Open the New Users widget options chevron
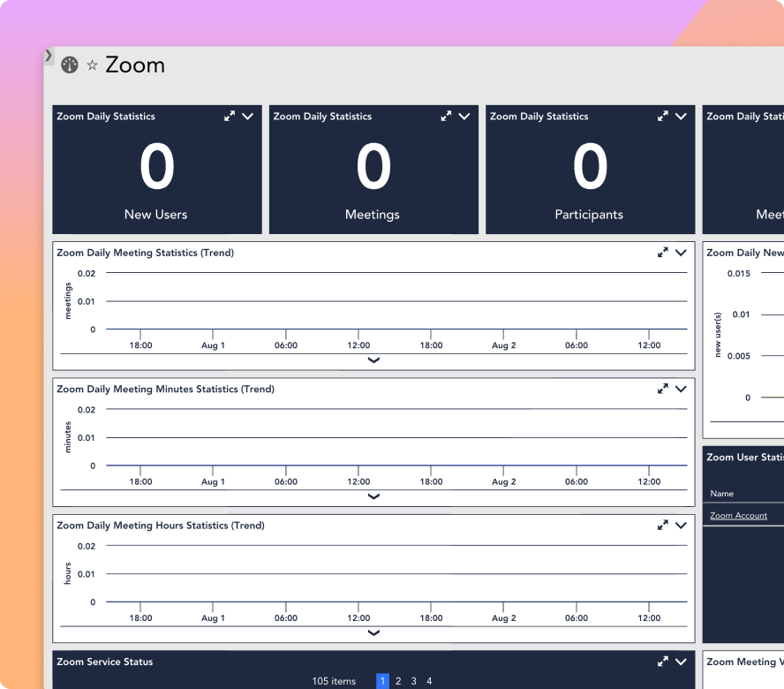 (x=247, y=116)
